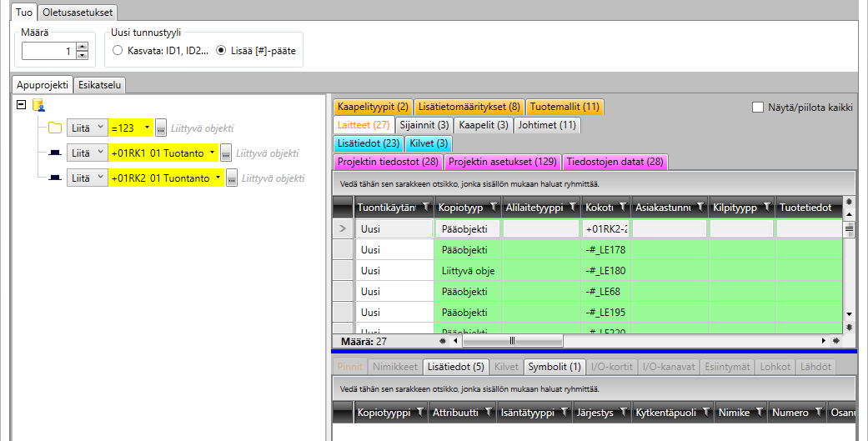Screen dimensions: 868x441
Task: Open the Liitä dropdown for =123
Action: tap(87, 128)
